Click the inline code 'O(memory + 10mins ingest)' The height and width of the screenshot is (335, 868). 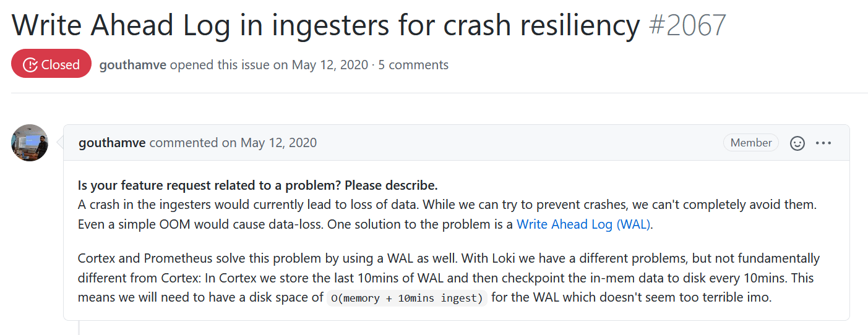tap(408, 299)
